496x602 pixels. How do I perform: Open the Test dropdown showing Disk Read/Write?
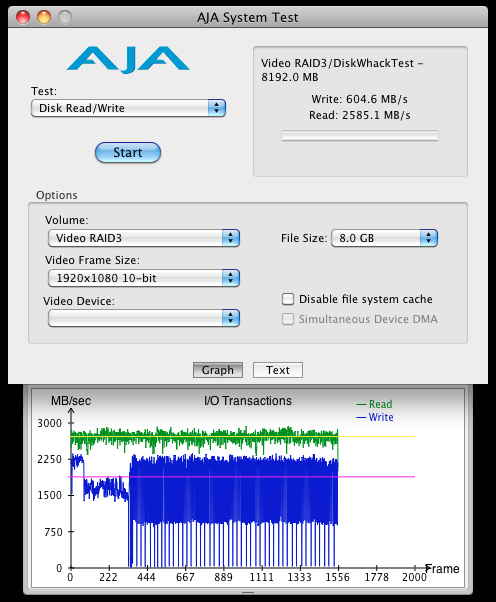click(128, 108)
